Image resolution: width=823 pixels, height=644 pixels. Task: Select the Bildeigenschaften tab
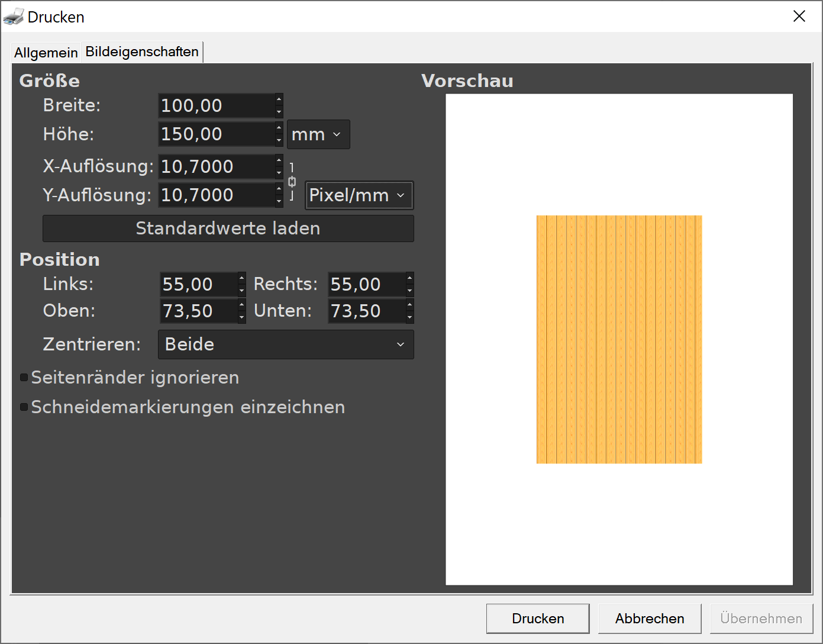142,51
